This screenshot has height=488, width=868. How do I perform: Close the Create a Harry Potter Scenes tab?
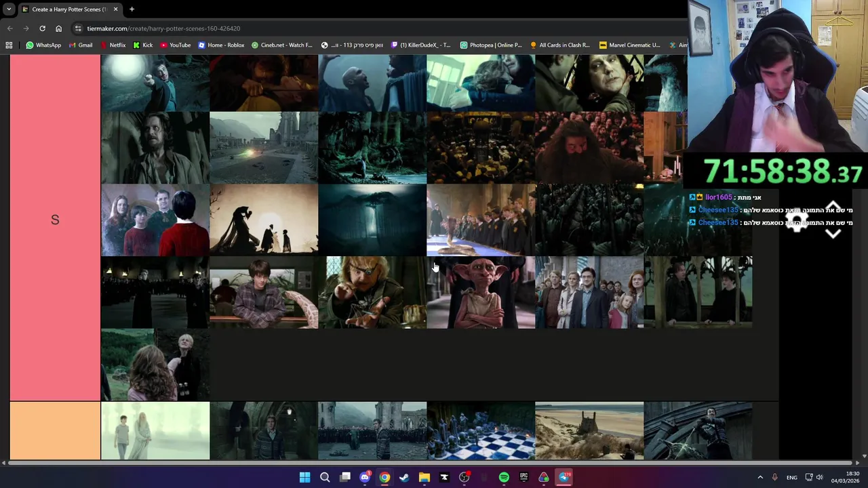click(115, 9)
